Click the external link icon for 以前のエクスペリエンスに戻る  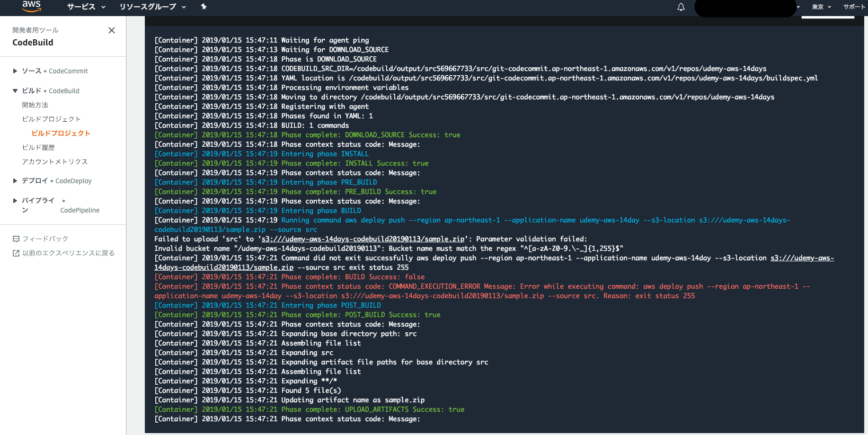[x=16, y=253]
